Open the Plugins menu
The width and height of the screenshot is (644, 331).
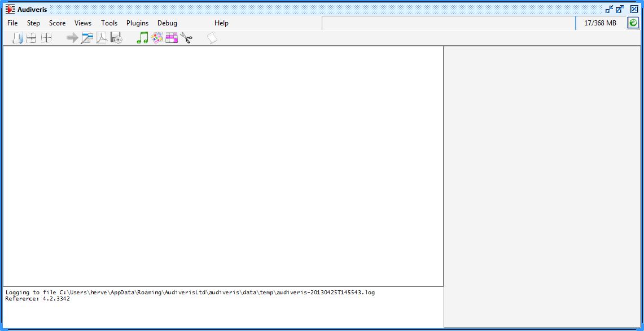pos(137,23)
